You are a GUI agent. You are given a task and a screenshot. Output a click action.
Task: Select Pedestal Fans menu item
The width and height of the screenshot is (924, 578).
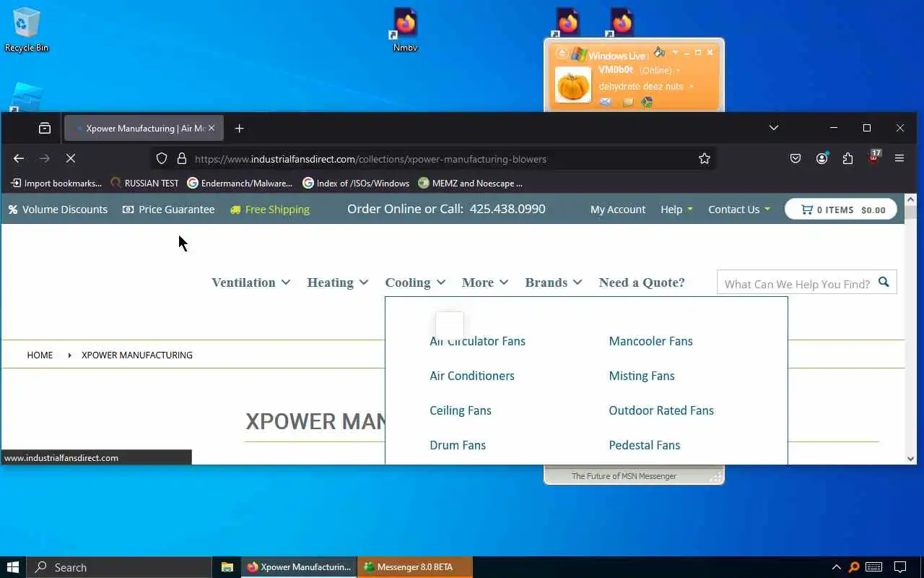tap(645, 445)
